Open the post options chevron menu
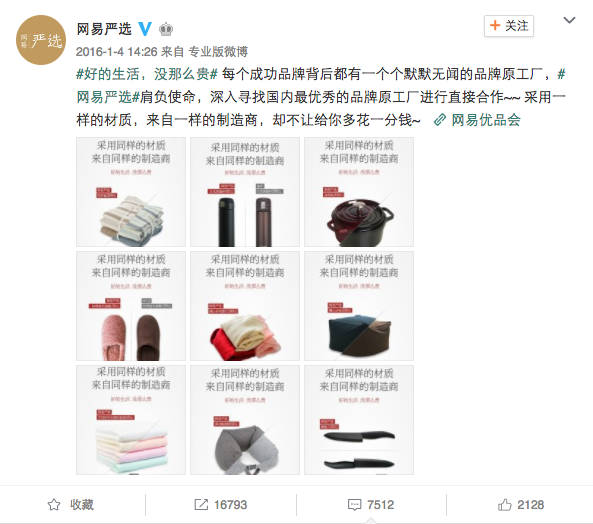593x524 pixels. [569, 20]
